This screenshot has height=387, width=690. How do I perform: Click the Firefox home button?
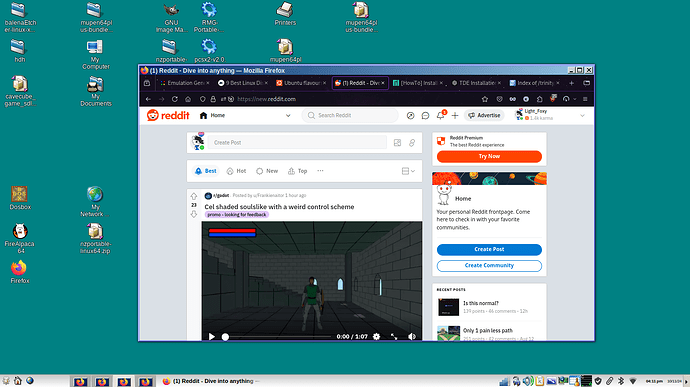[x=188, y=99]
